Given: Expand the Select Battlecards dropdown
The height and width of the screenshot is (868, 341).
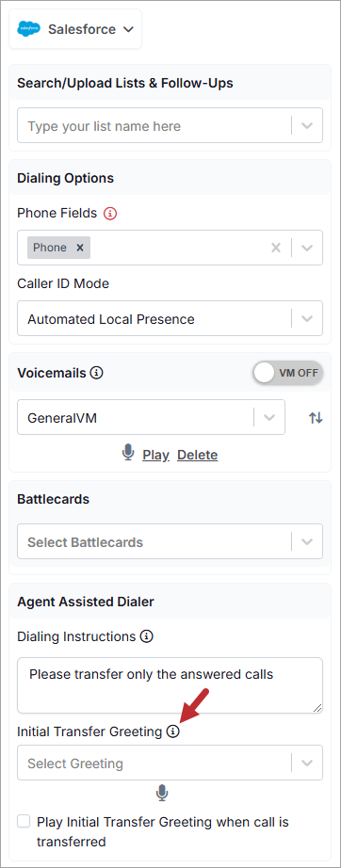Looking at the screenshot, I should pyautogui.click(x=170, y=541).
